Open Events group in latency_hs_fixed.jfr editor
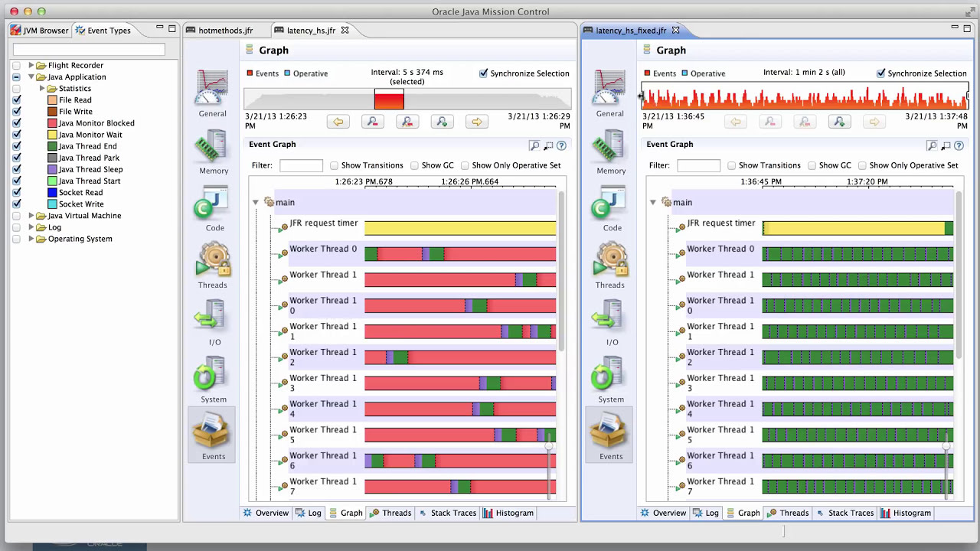 pos(609,435)
